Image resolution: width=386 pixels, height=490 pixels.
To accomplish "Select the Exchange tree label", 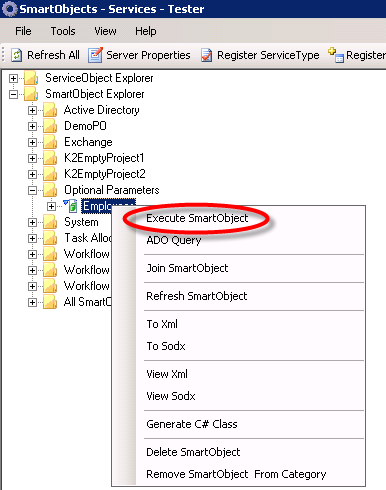I will pyautogui.click(x=88, y=142).
